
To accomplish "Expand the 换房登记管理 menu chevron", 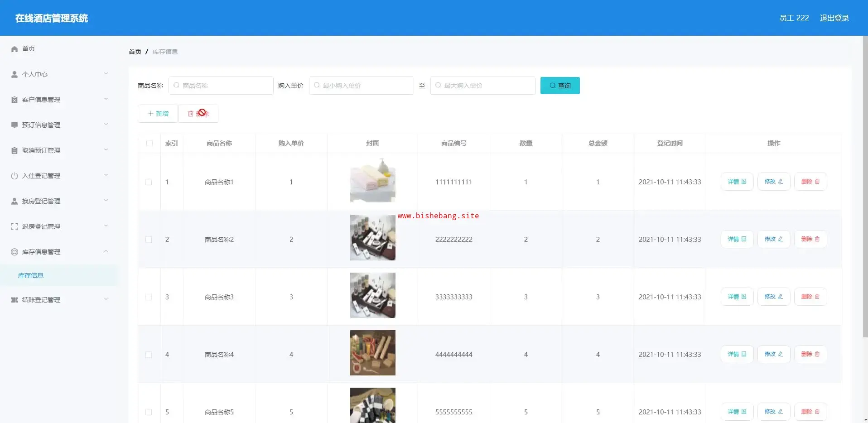I will 106,201.
